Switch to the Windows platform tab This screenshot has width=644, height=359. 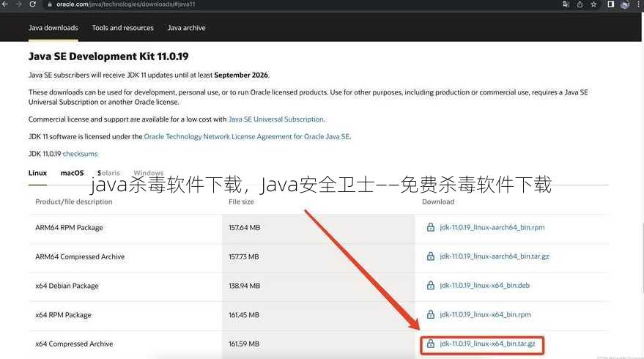point(149,173)
